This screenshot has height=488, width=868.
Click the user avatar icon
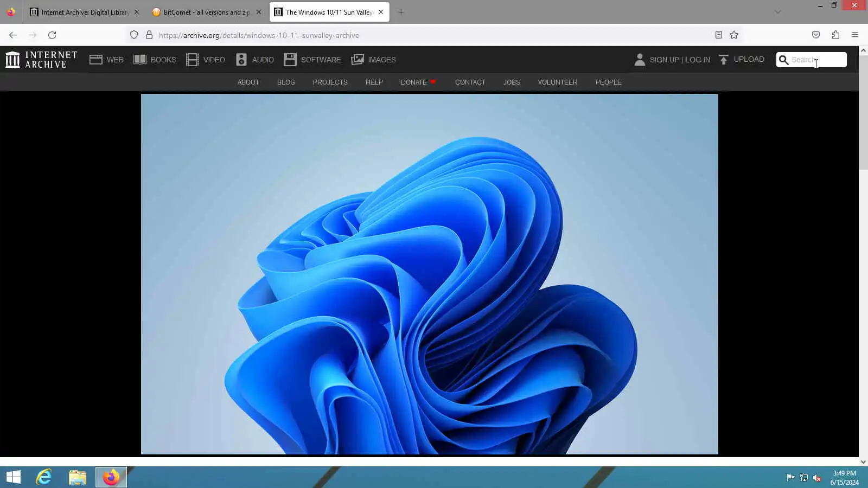[x=640, y=60]
